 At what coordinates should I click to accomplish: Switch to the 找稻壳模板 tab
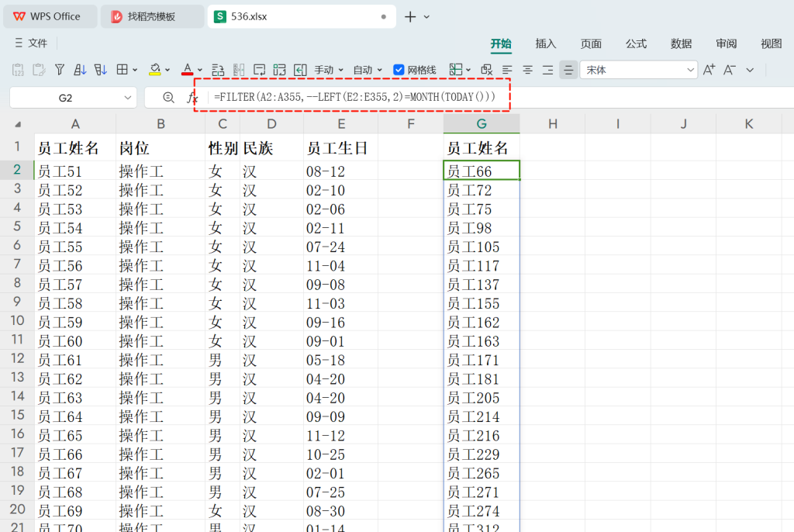152,17
